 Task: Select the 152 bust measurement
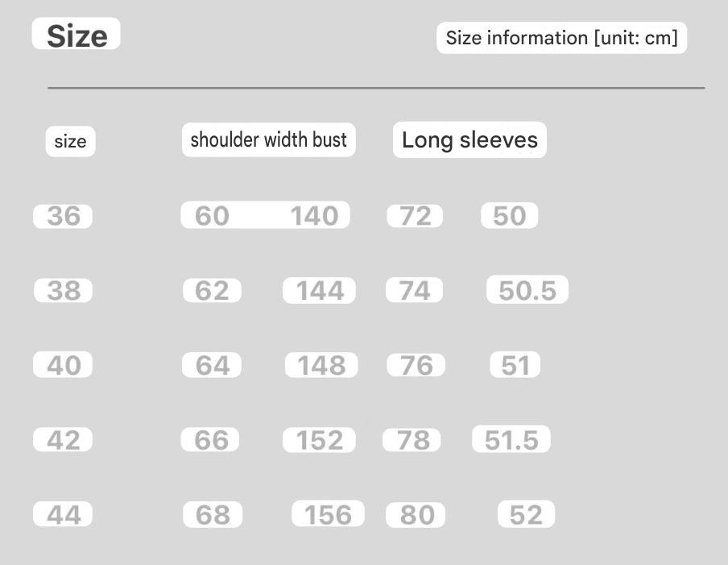click(319, 440)
